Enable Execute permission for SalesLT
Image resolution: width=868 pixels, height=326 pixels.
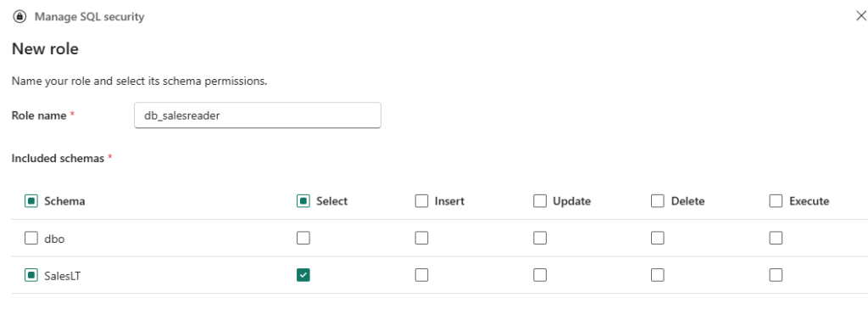click(776, 274)
